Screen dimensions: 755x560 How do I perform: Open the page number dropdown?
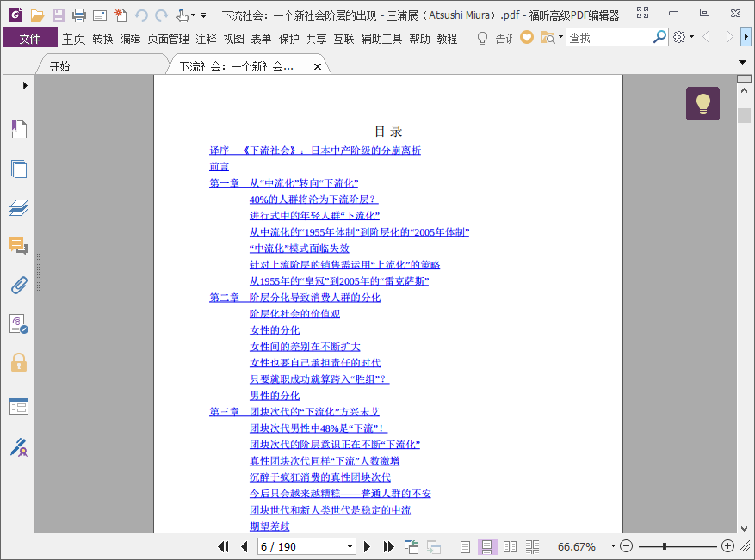(x=350, y=546)
